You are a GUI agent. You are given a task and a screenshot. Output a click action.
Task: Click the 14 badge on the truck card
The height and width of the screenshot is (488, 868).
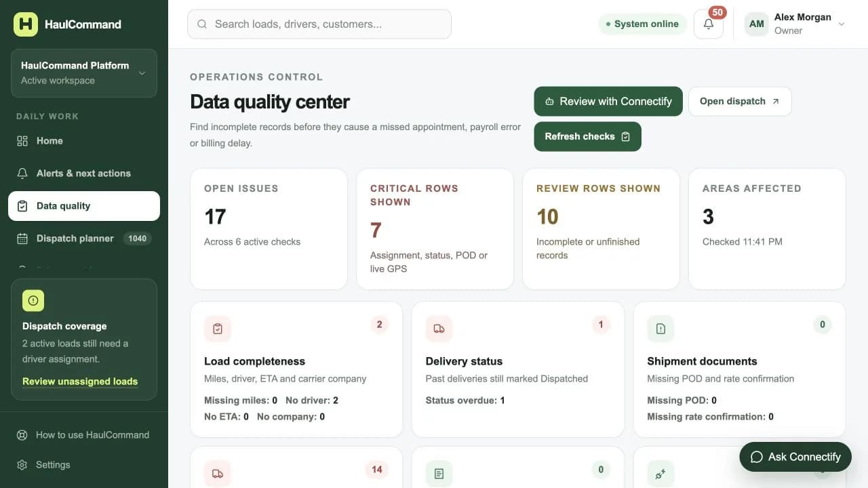377,470
